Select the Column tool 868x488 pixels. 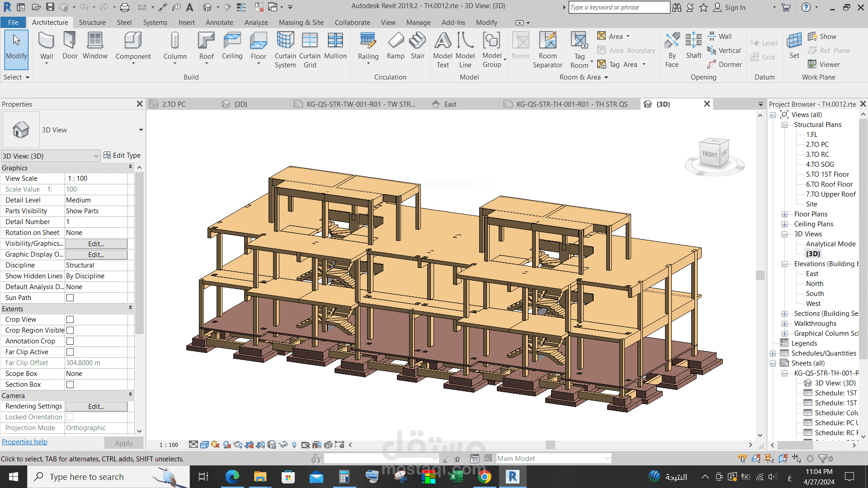(175, 47)
